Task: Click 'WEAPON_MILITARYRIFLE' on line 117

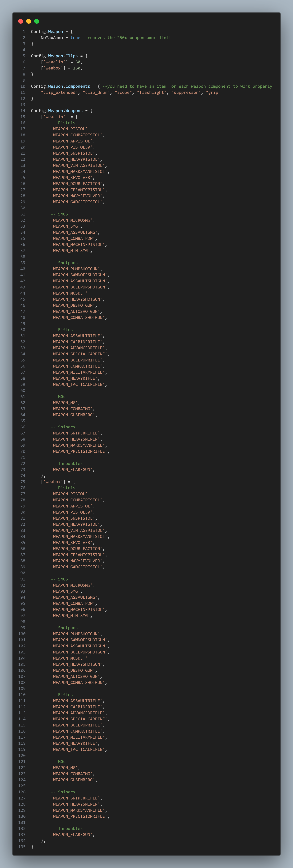Action: pos(78,737)
